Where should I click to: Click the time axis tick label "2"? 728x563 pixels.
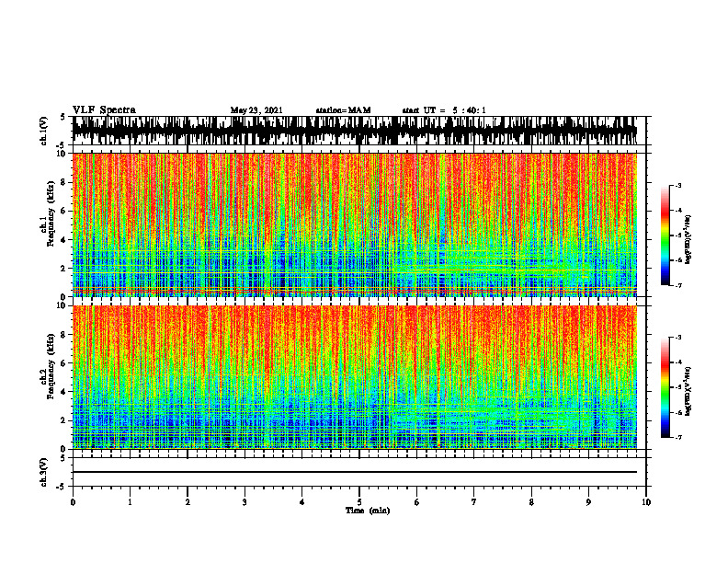coord(188,502)
